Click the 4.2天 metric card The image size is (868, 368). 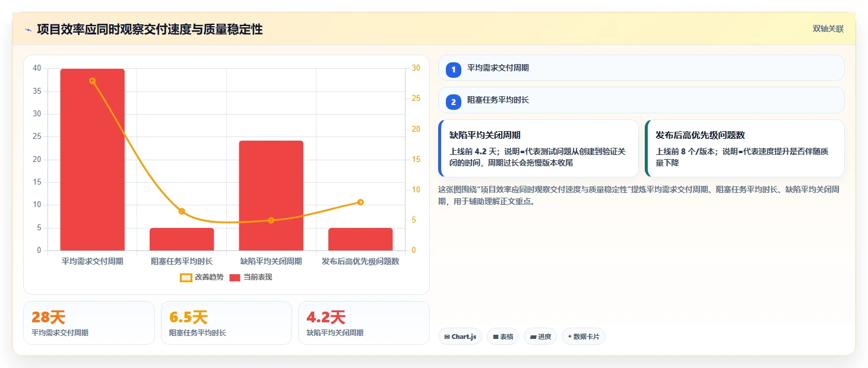tap(364, 323)
